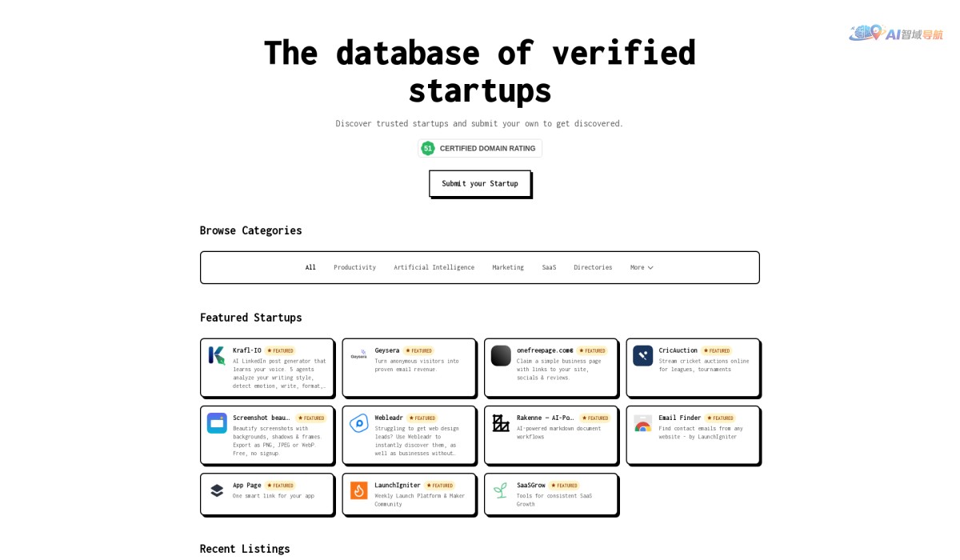960x560 pixels.
Task: Click the Geysera circular logo icon
Action: 358,353
